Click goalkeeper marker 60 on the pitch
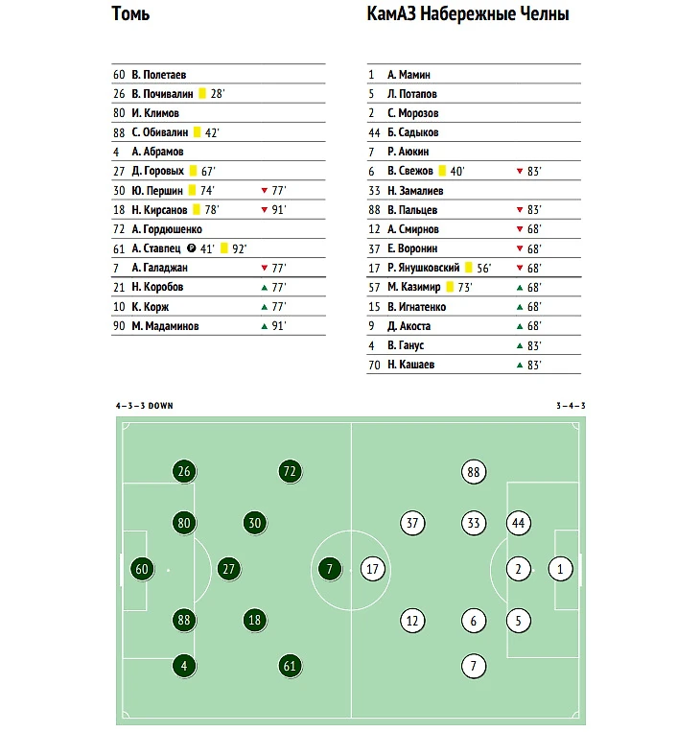 pos(142,569)
